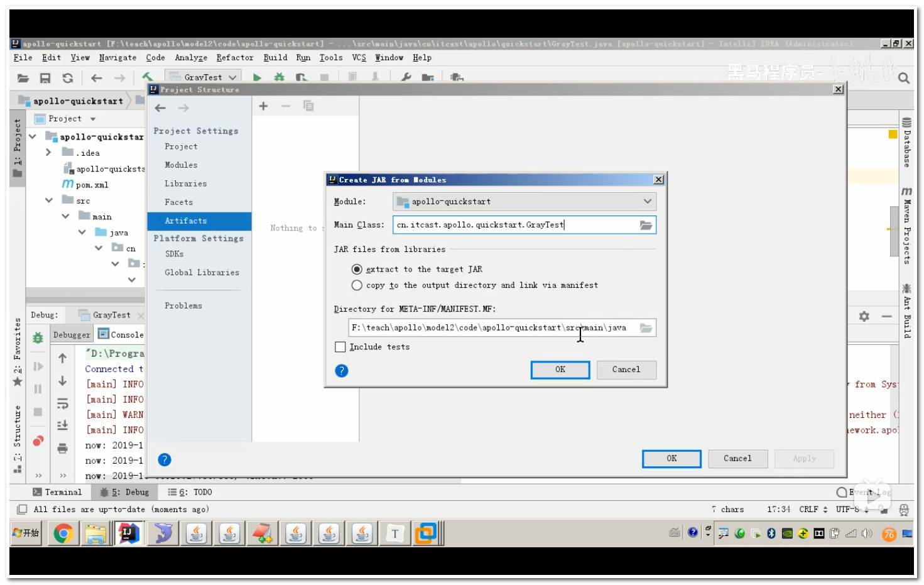Click the Save All toolbar icon
The image size is (924, 585).
(45, 78)
